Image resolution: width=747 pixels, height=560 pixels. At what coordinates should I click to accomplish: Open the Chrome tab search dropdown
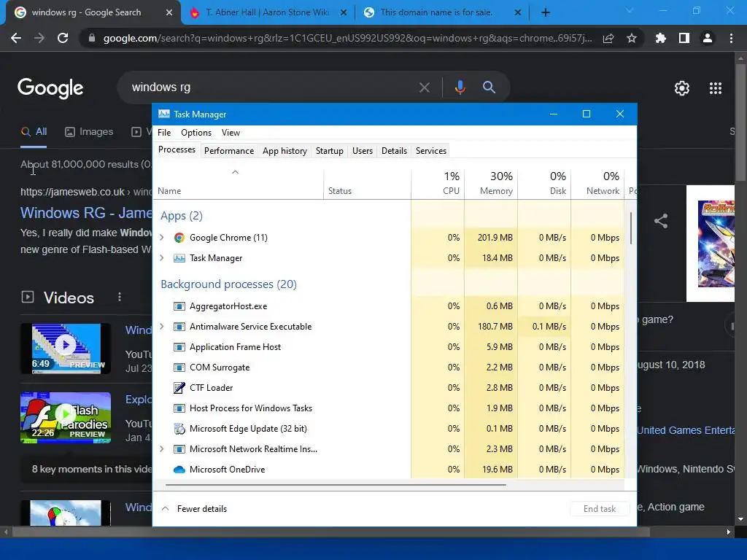point(630,10)
